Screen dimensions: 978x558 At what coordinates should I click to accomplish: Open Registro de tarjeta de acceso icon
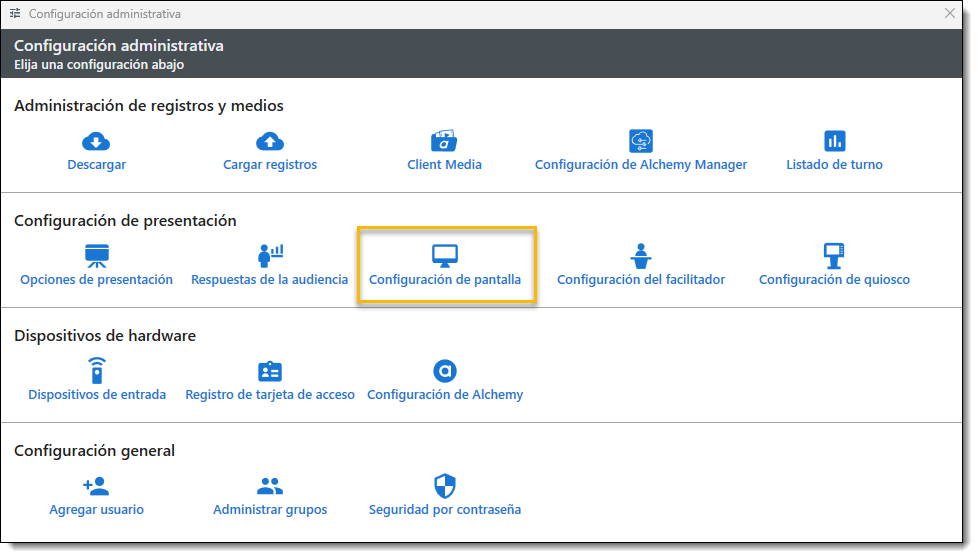270,371
